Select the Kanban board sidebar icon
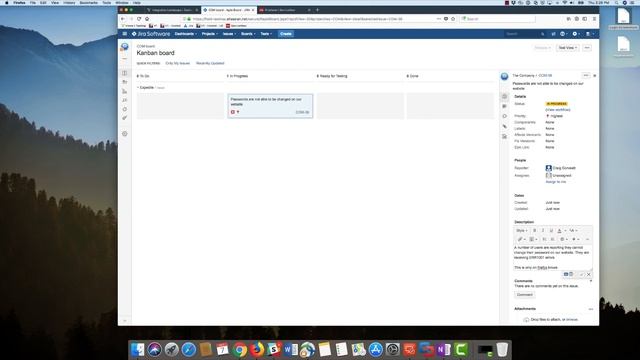The width and height of the screenshot is (640, 360). tap(124, 73)
